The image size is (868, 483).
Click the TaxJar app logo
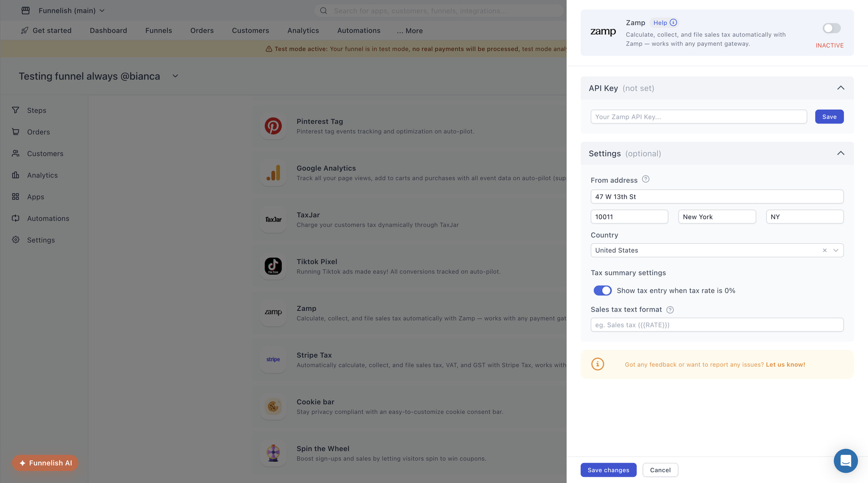(273, 219)
